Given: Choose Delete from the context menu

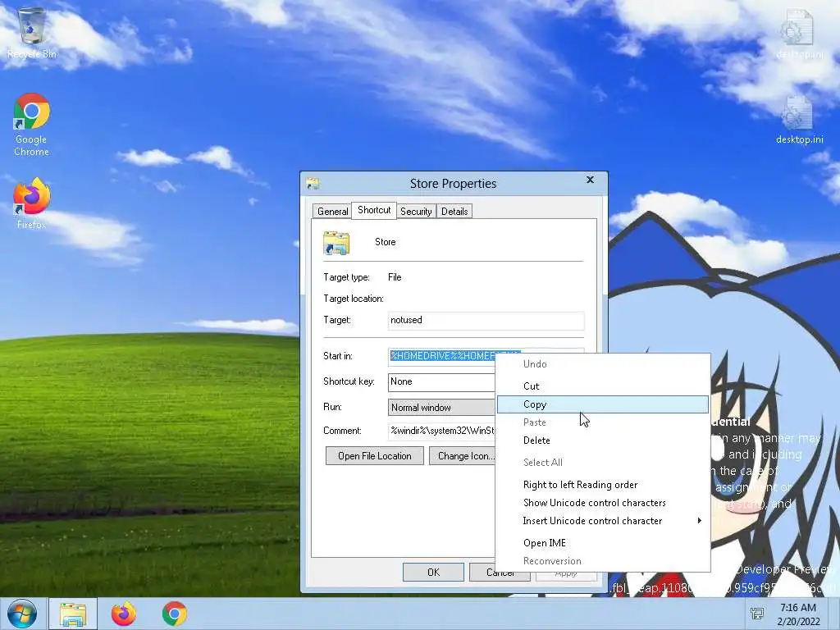Looking at the screenshot, I should (x=603, y=441).
